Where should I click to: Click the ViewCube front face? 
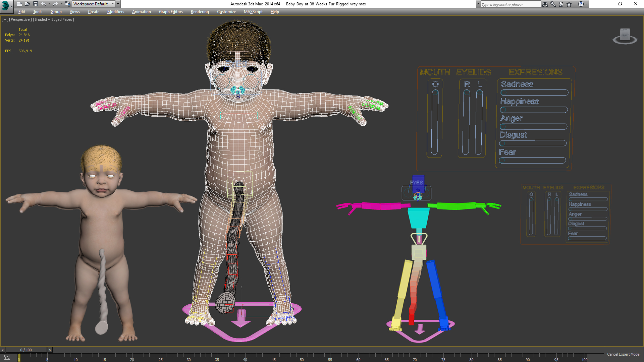tap(625, 35)
